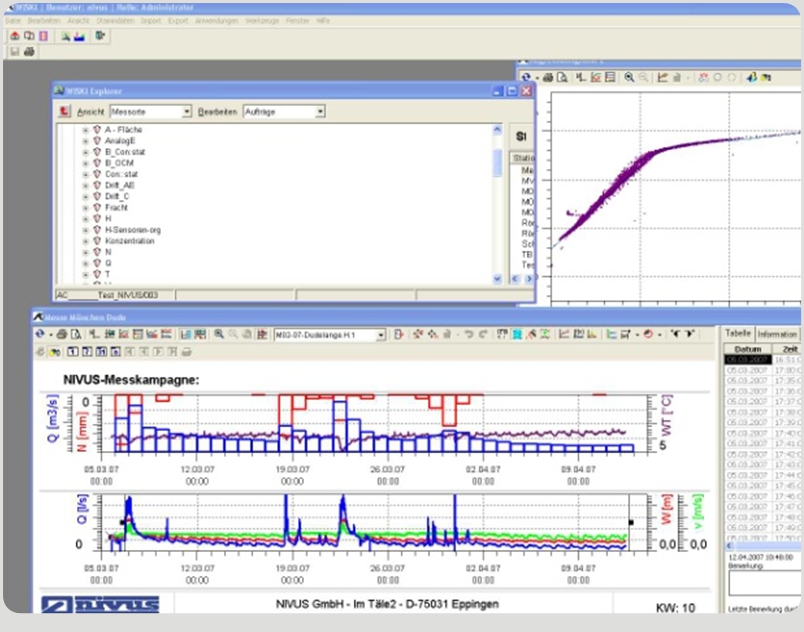Click grayed zoom-out magnifier in scatter plot toolbar
The height and width of the screenshot is (632, 804).
coord(643,77)
